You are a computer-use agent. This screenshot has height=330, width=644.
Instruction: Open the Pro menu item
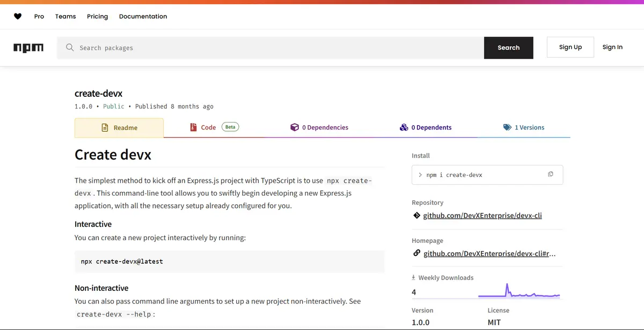click(x=39, y=16)
